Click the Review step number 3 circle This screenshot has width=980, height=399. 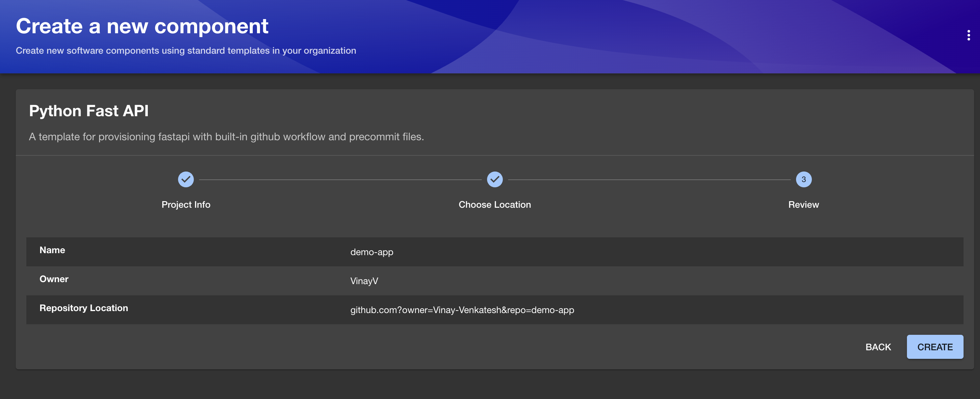(804, 179)
